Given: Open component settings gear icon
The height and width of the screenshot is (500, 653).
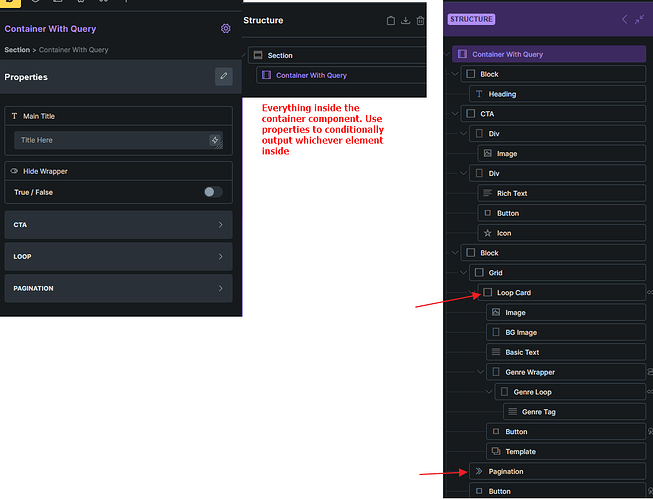Looking at the screenshot, I should 225,29.
